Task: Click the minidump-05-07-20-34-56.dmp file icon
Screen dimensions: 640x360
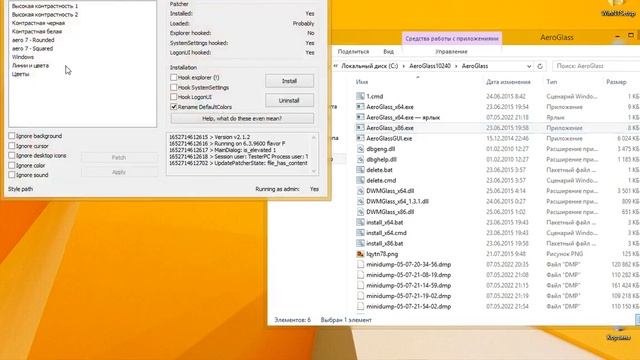Action: tap(360, 264)
